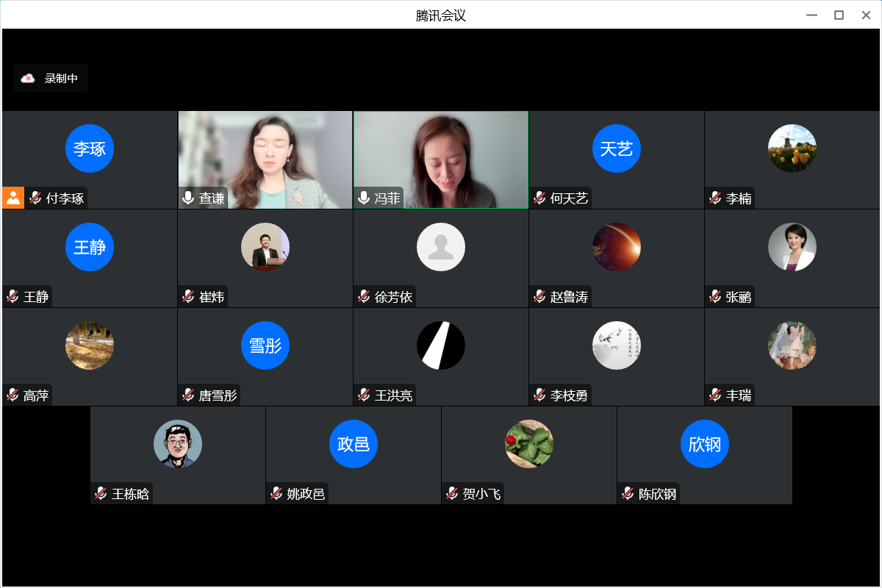The width and height of the screenshot is (882, 588).
Task: Click the muted microphone icon next to 李楠
Action: click(x=716, y=198)
